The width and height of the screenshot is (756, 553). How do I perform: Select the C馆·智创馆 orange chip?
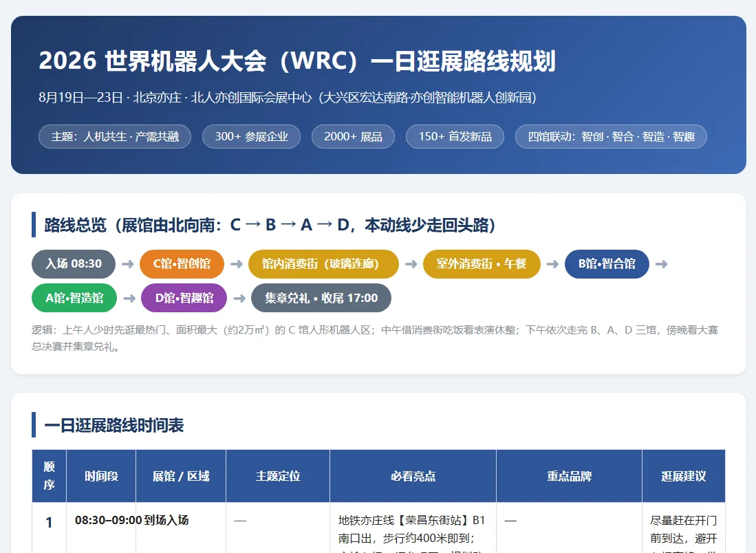click(182, 263)
